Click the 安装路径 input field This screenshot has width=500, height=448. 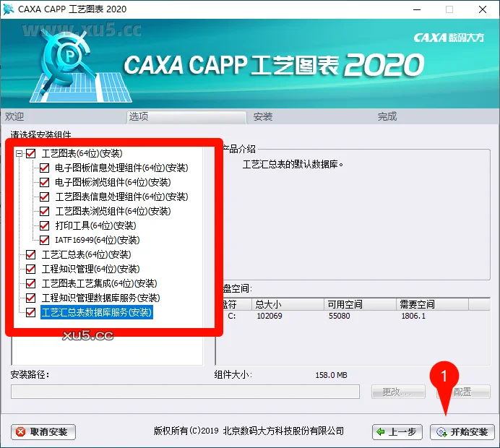(185, 392)
